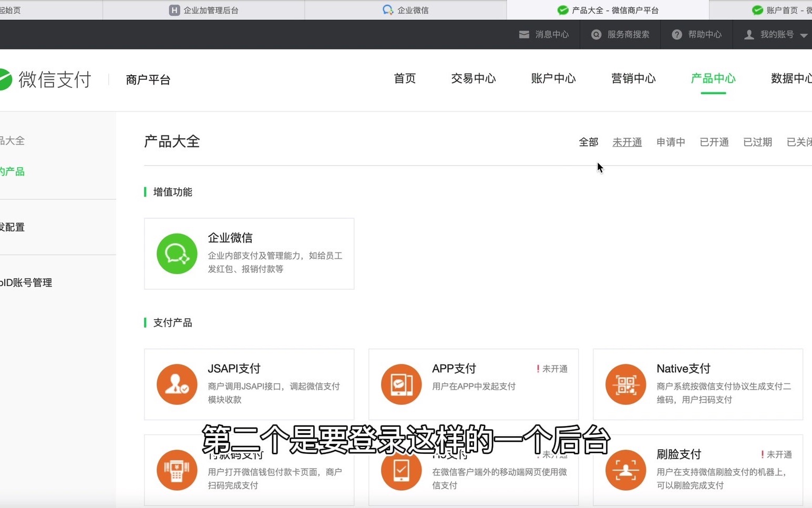The image size is (812, 508).
Task: Click the 我的账号 user icon
Action: (749, 35)
